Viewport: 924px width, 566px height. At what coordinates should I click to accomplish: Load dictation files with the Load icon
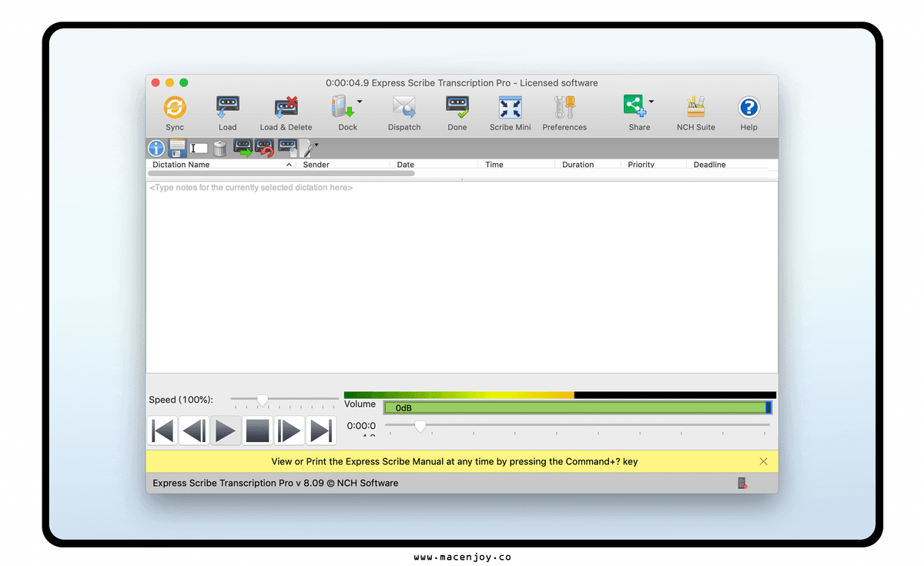[x=227, y=107]
